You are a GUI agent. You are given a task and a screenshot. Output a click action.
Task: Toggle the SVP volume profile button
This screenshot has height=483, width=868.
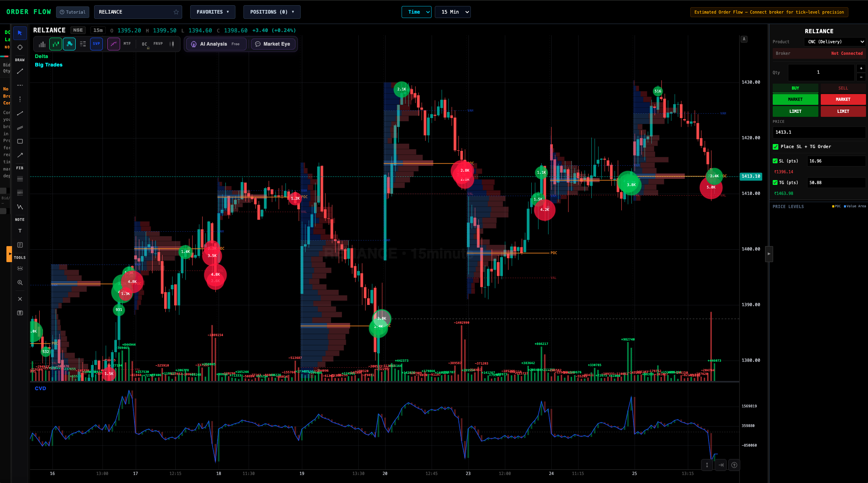(96, 44)
